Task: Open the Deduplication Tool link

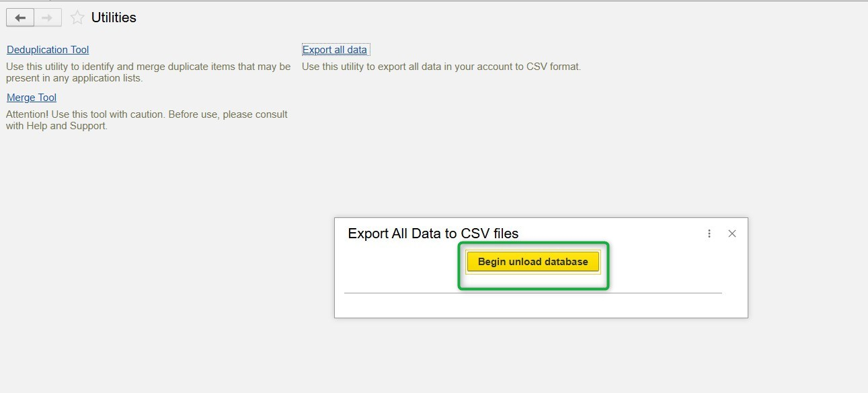Action: [48, 50]
